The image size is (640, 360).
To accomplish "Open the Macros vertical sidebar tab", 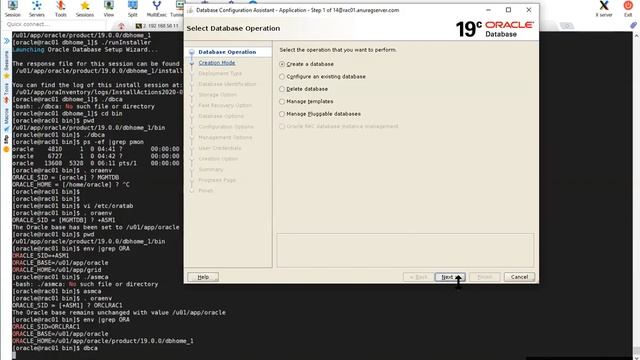I will [6, 120].
